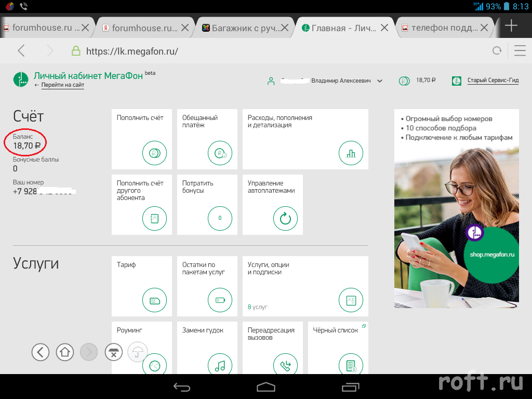Open a new browser tab
Screen dimensions: 532x399
coord(511,26)
